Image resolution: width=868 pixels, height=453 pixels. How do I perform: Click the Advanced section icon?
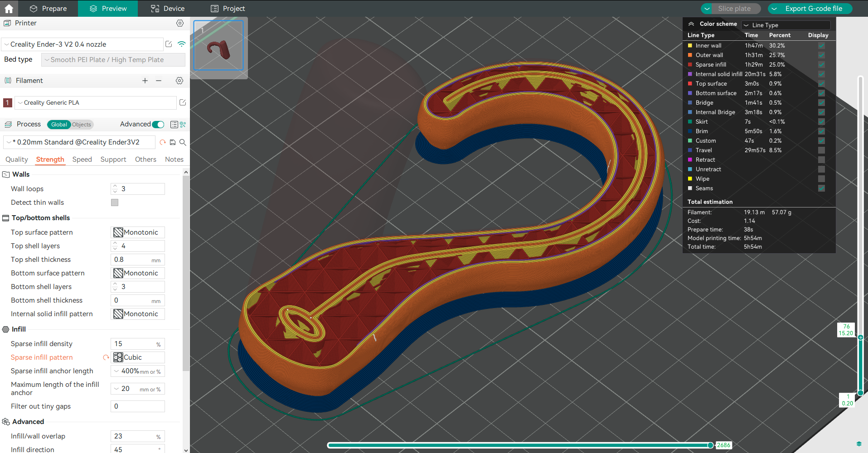[x=6, y=422]
